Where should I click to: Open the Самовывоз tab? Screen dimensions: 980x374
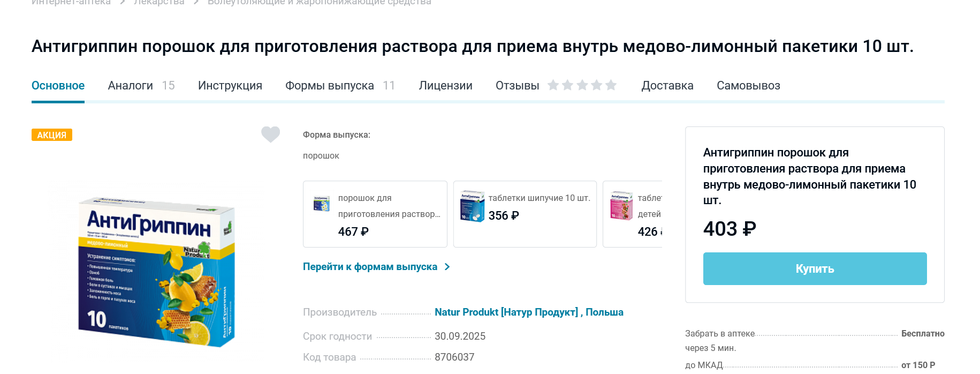[x=748, y=86]
